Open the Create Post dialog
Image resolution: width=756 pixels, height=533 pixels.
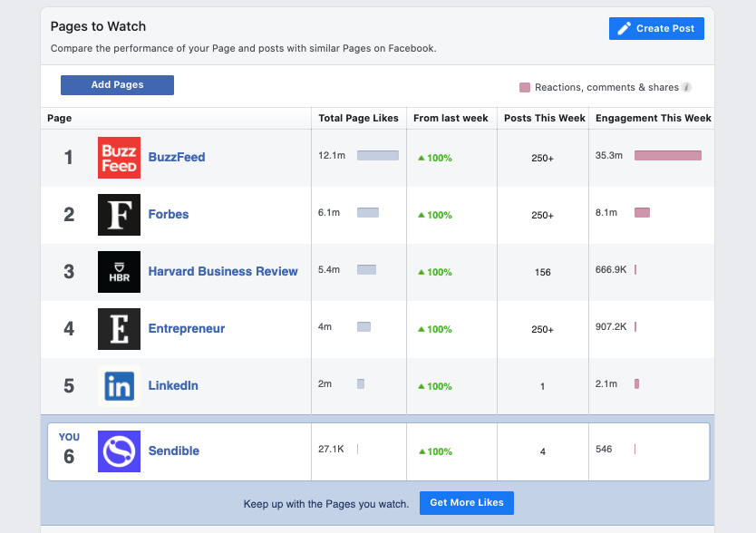(x=656, y=28)
